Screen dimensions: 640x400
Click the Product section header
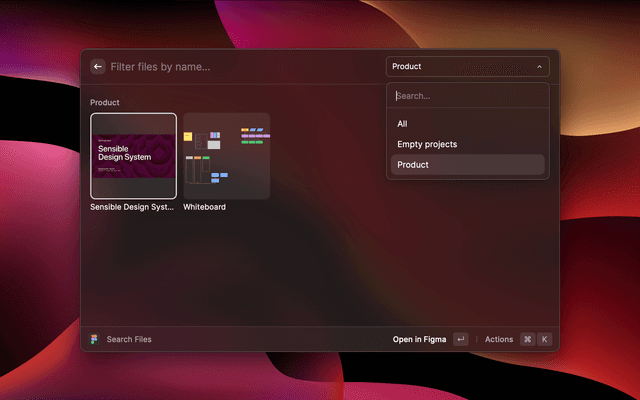[105, 102]
